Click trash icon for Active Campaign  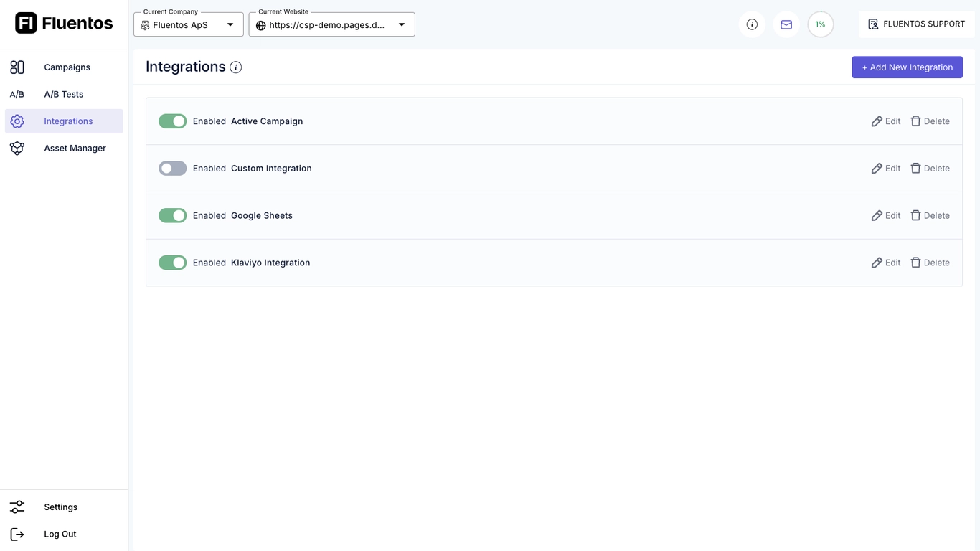point(915,121)
